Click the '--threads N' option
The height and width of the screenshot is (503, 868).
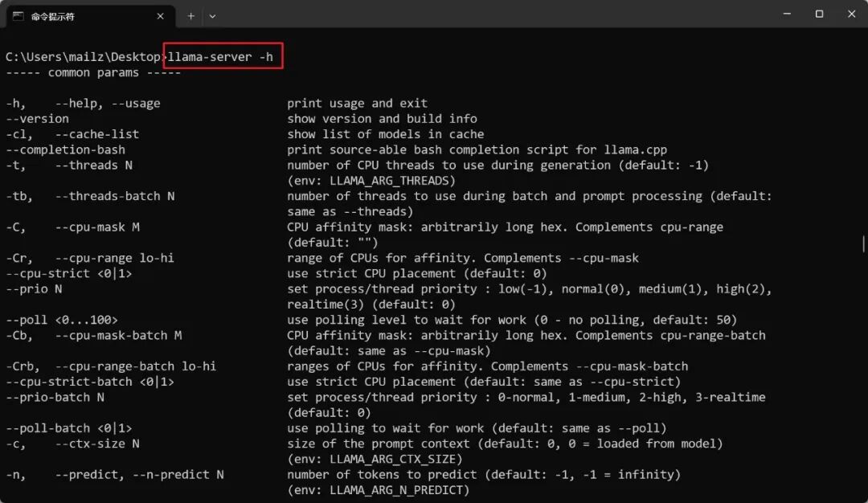coord(93,165)
